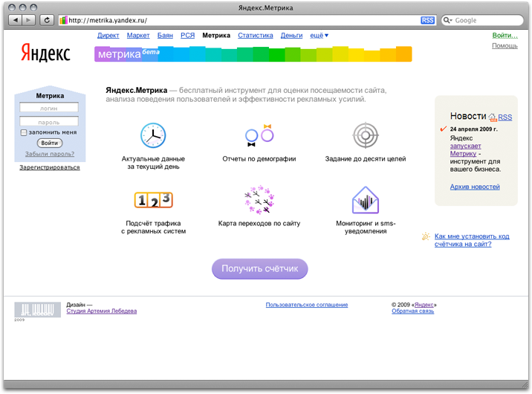The height and width of the screenshot is (394, 532).
Task: Expand the 'ещё' dropdown menu
Action: coord(319,35)
